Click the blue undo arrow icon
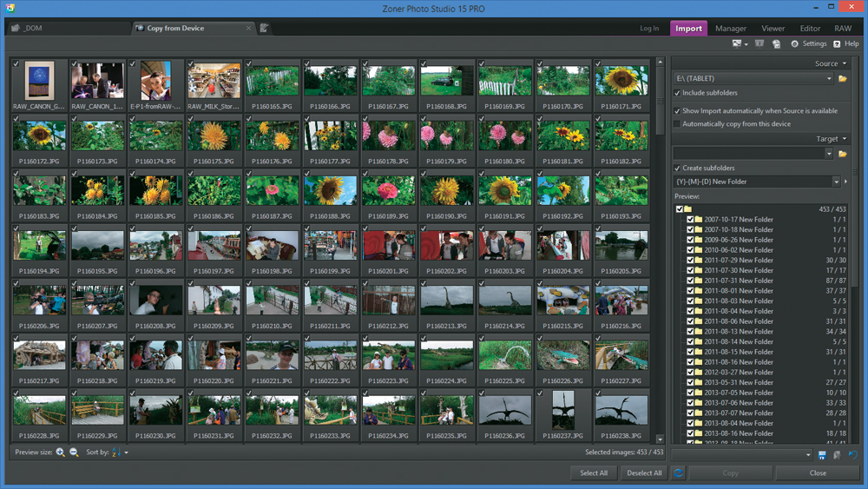The image size is (868, 489). click(x=852, y=454)
